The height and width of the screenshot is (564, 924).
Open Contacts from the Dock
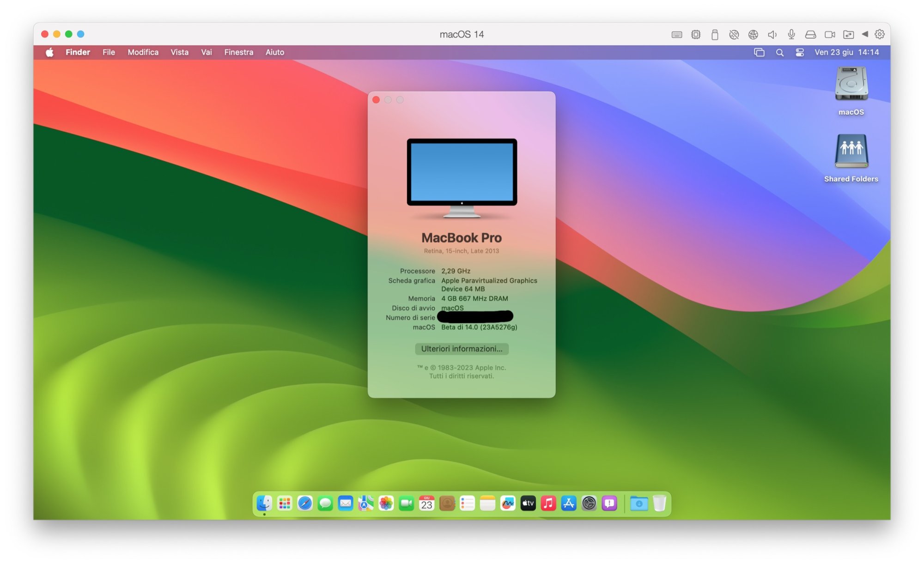[447, 503]
